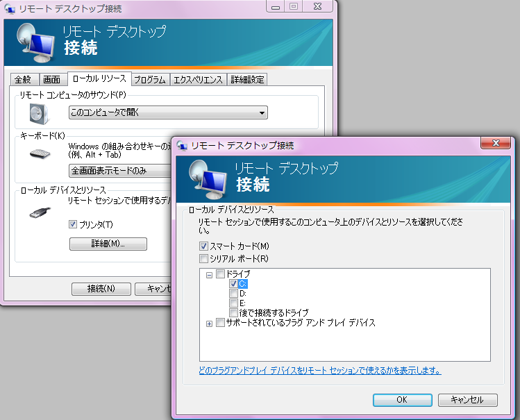Viewport: 520px width, 420px height.
Task: Check サポートされているプラグ アンド プレイ デバイス checkbox
Action: (x=220, y=323)
